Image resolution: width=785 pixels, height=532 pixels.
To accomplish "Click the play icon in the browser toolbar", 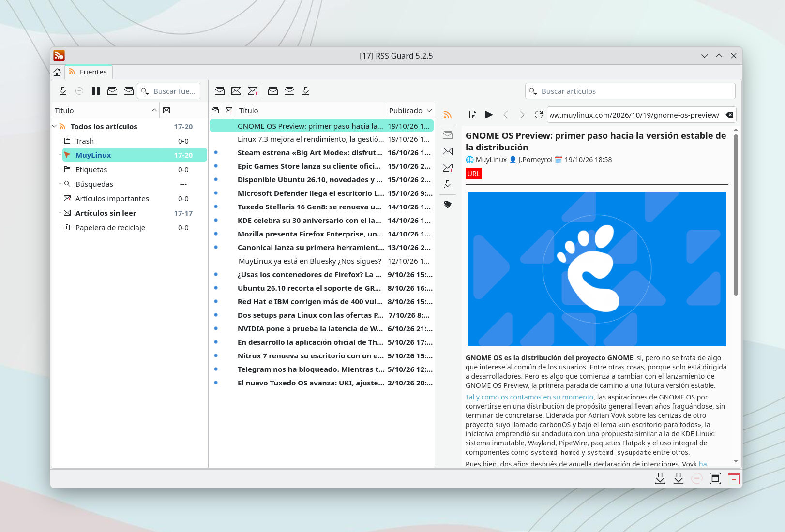I will pyautogui.click(x=489, y=115).
